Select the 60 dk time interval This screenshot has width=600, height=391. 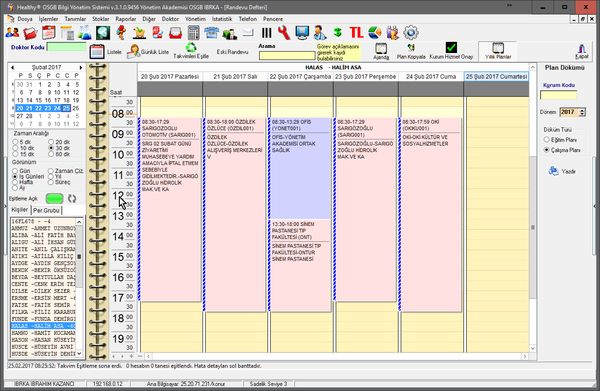[x=51, y=154]
